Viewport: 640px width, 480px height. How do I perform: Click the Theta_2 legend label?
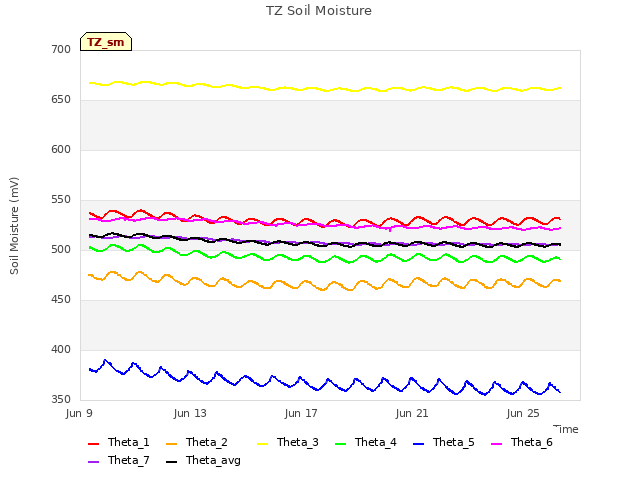point(207,442)
